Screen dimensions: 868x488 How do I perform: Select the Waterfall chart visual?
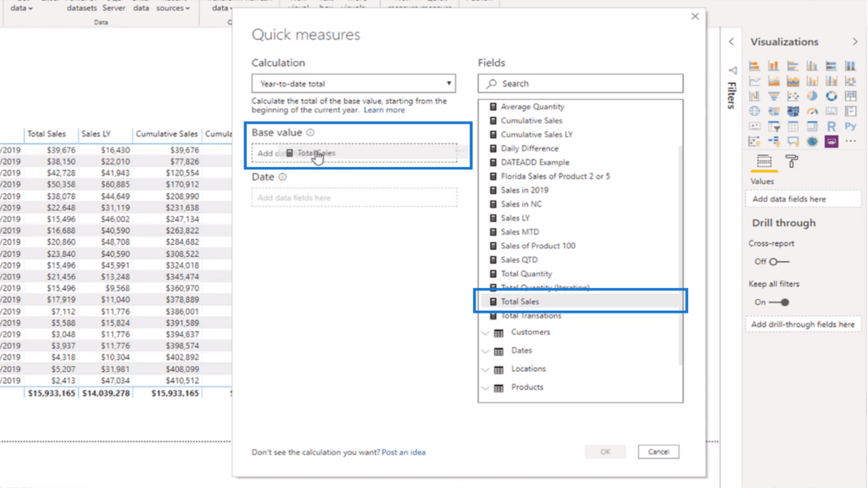754,97
